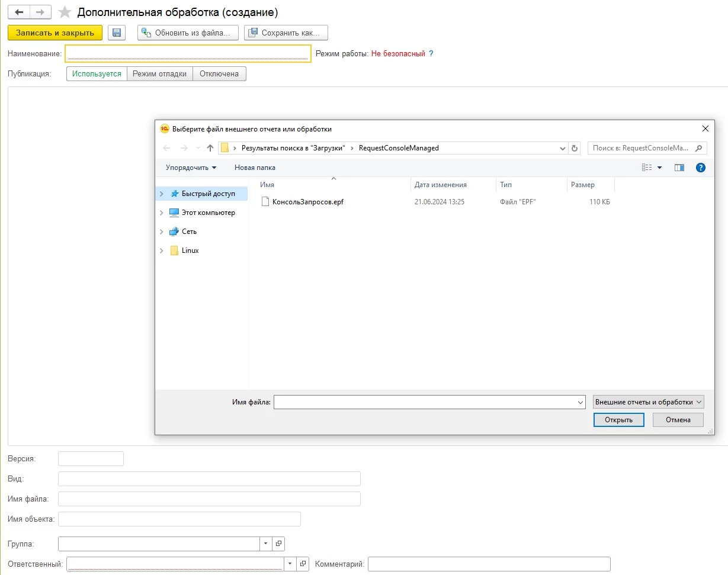Expand the Этот компьютер tree node
Viewport: 728px width, 575px height.
161,213
